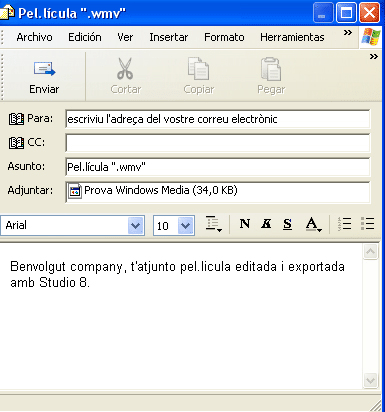
Task: Expand the font size 10 dropdown
Action: click(186, 226)
